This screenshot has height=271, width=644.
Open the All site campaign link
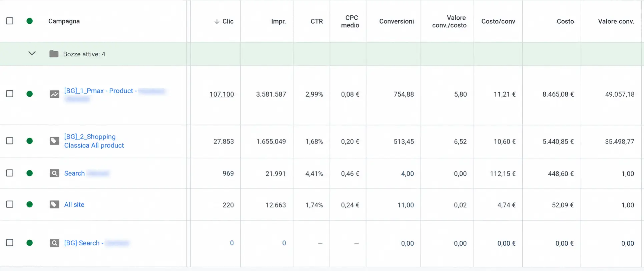tap(74, 204)
